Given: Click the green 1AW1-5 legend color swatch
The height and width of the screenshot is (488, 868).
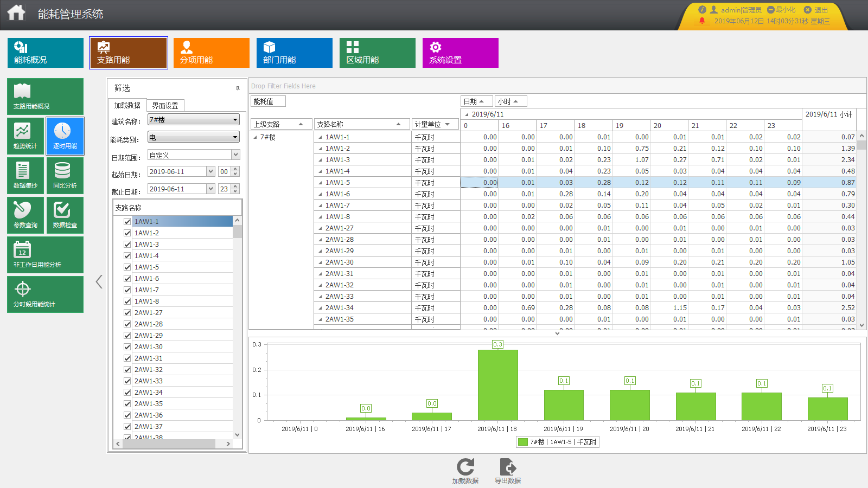Looking at the screenshot, I should [523, 442].
